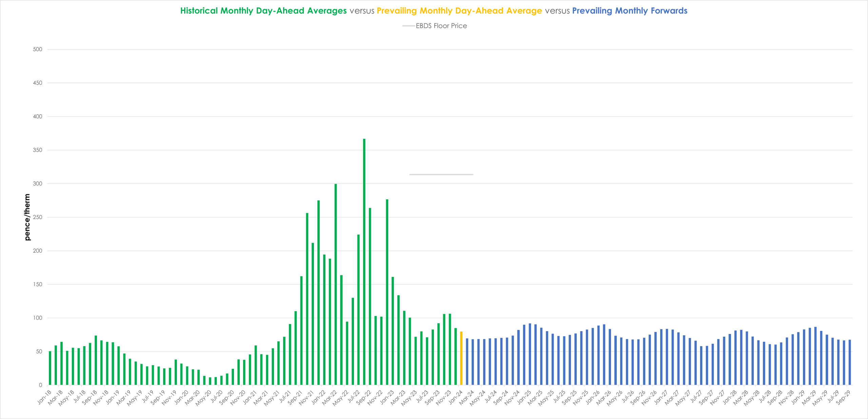Click the 'Jan-24' x-axis label

click(455, 397)
